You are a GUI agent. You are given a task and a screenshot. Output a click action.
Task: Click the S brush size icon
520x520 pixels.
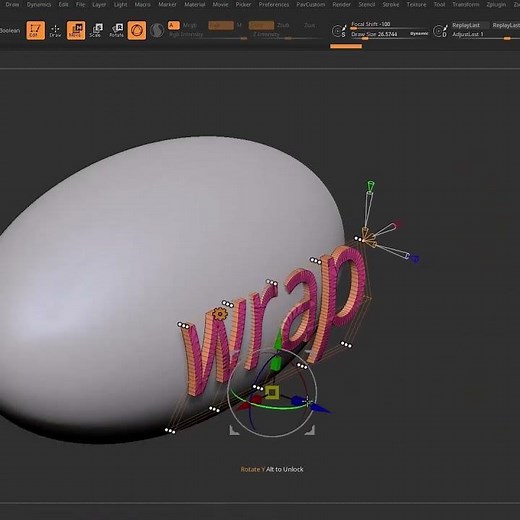pyautogui.click(x=339, y=31)
